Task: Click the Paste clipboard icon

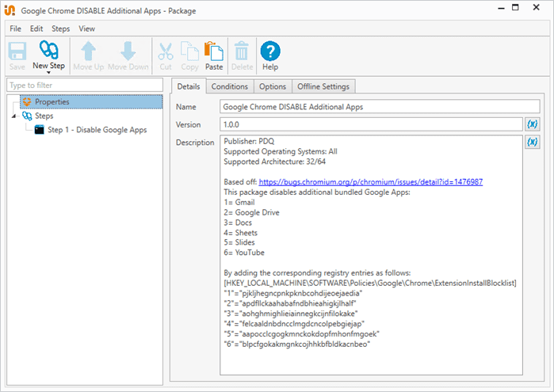Action: (x=214, y=51)
